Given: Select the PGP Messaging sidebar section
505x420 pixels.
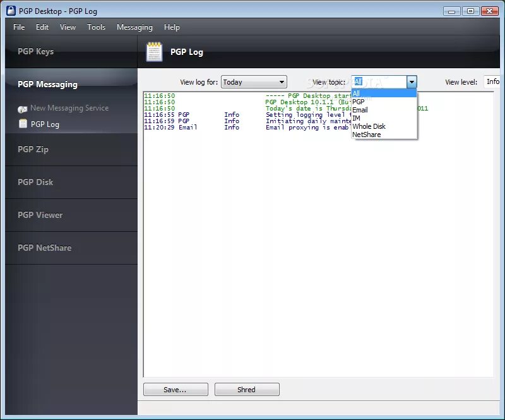Looking at the screenshot, I should 71,84.
